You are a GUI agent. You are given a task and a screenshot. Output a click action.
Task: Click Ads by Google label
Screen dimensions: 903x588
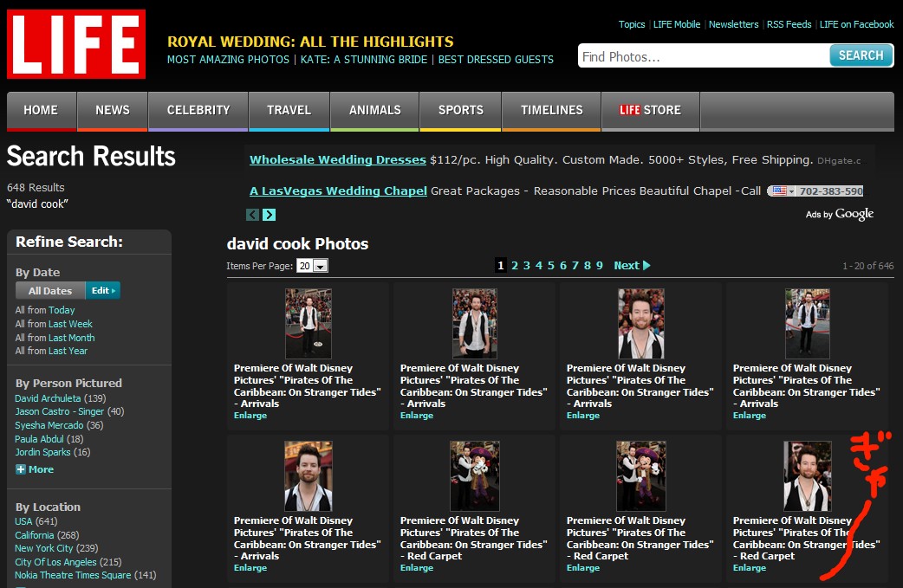[x=840, y=214]
